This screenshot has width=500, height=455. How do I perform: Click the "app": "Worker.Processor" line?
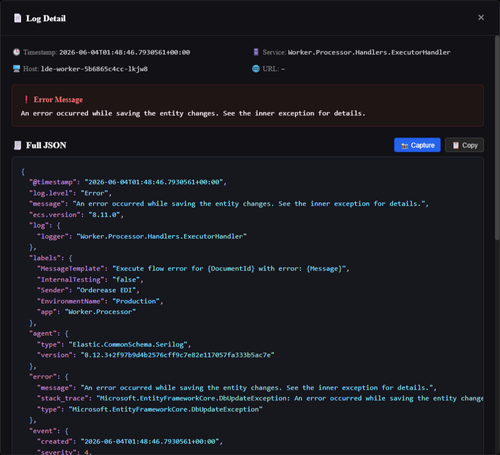86,312
